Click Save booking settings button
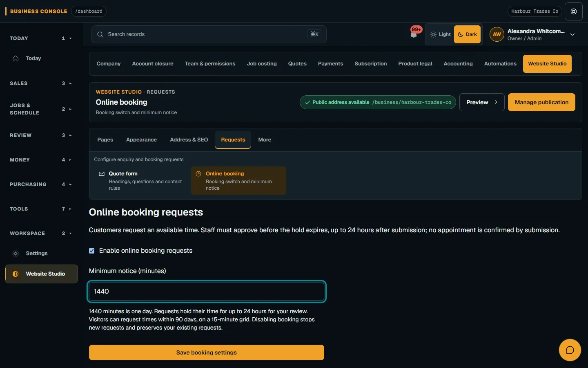This screenshot has height=368, width=588. point(207,352)
